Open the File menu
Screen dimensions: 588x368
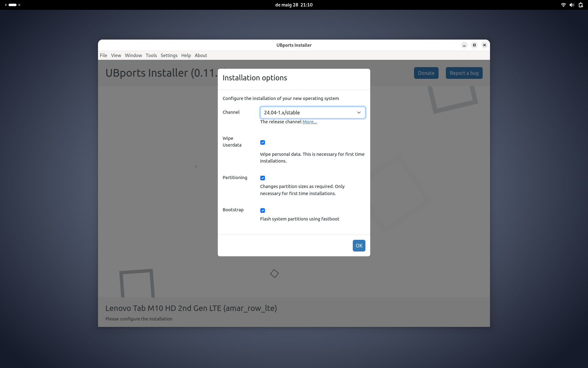point(104,56)
